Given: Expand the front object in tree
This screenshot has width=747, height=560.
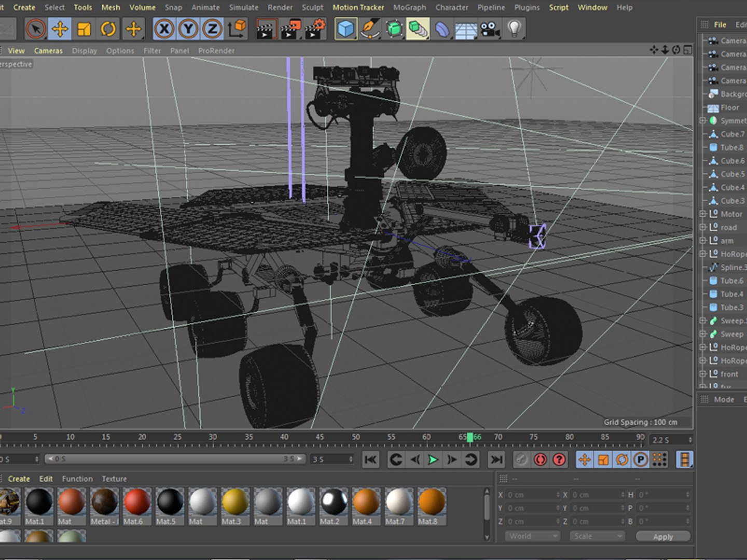Looking at the screenshot, I should point(703,374).
